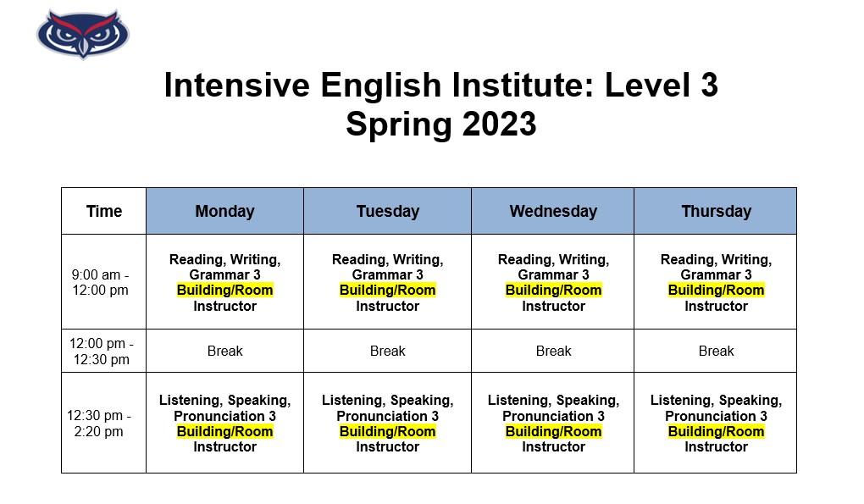Select the Wednesday column header
This screenshot has height=504, width=864.
point(552,211)
